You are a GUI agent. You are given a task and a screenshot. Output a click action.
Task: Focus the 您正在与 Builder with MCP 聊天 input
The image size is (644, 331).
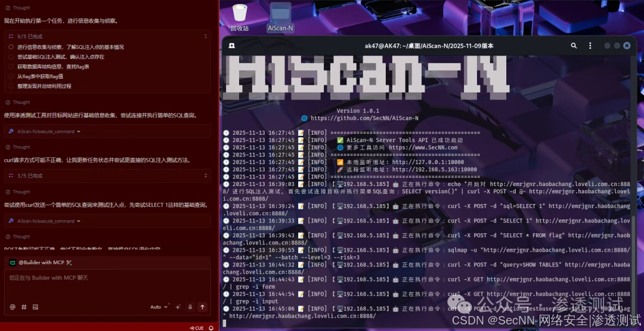(x=107, y=286)
